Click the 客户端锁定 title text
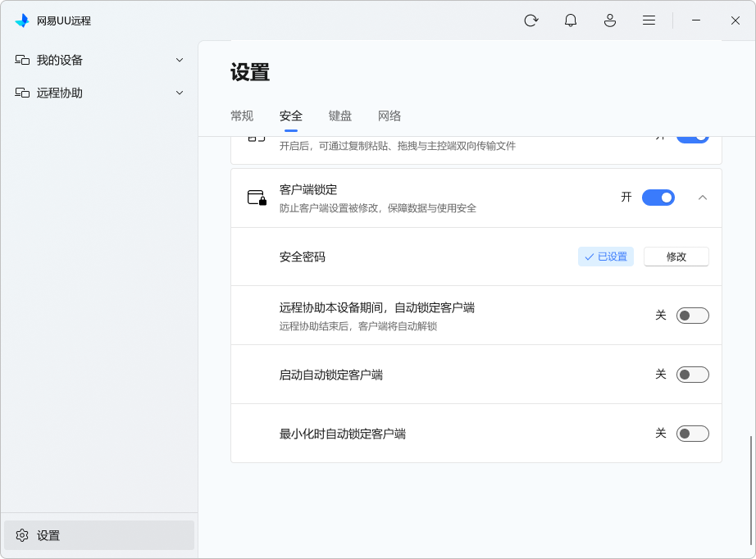The image size is (756, 559). pos(308,190)
